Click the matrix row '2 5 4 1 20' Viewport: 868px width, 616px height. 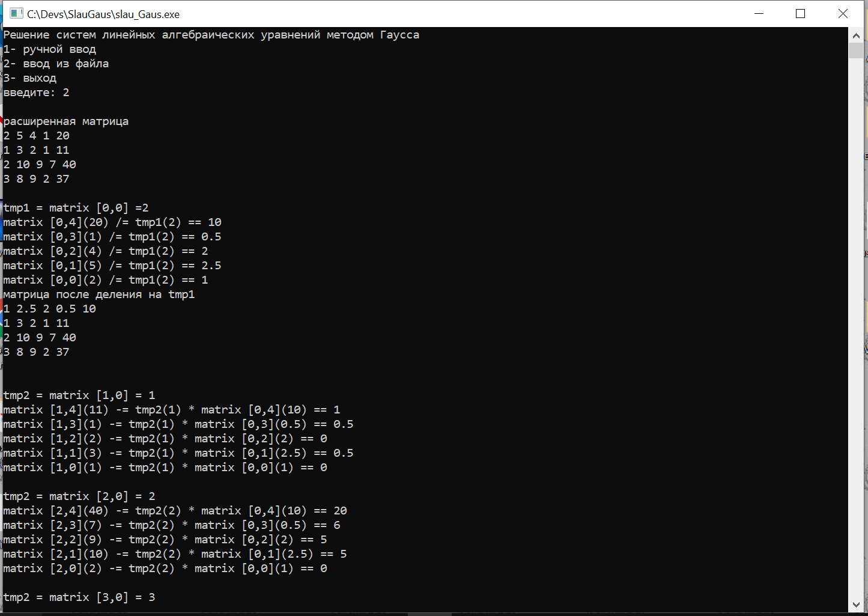click(x=37, y=136)
